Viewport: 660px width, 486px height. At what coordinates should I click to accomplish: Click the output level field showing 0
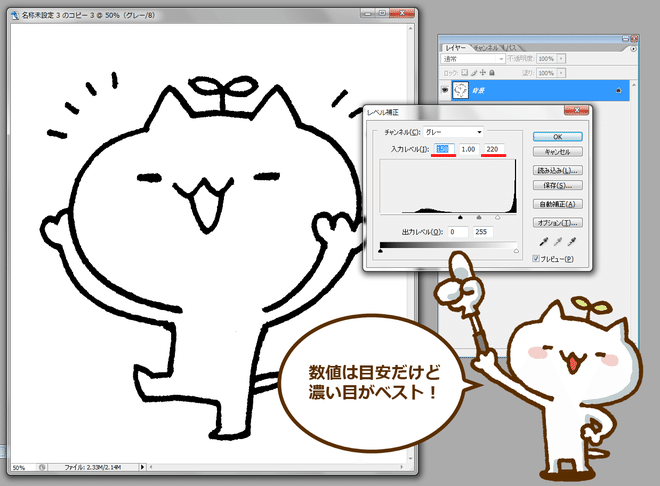[458, 232]
